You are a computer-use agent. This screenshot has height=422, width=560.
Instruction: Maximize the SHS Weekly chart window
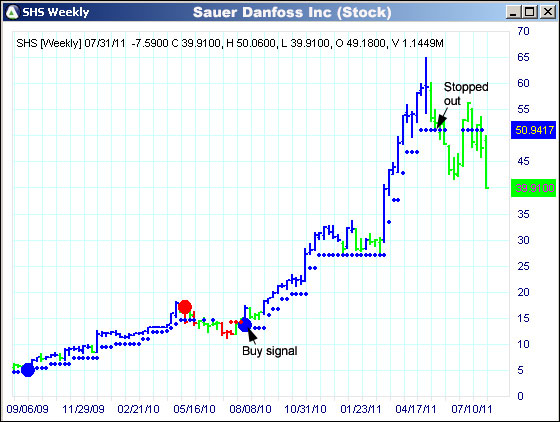530,12
